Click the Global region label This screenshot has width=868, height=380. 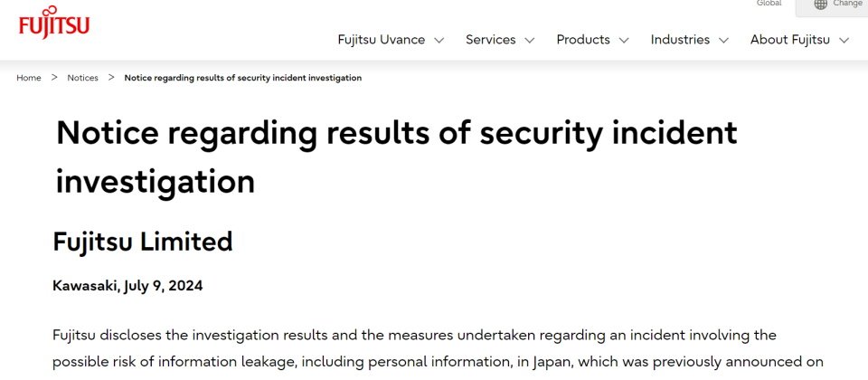(x=769, y=4)
